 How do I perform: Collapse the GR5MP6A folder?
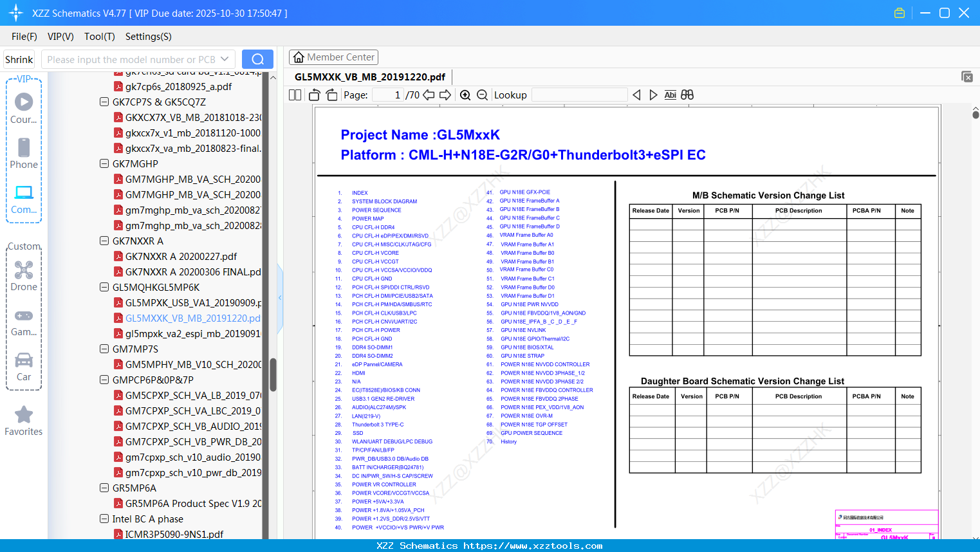pyautogui.click(x=104, y=488)
